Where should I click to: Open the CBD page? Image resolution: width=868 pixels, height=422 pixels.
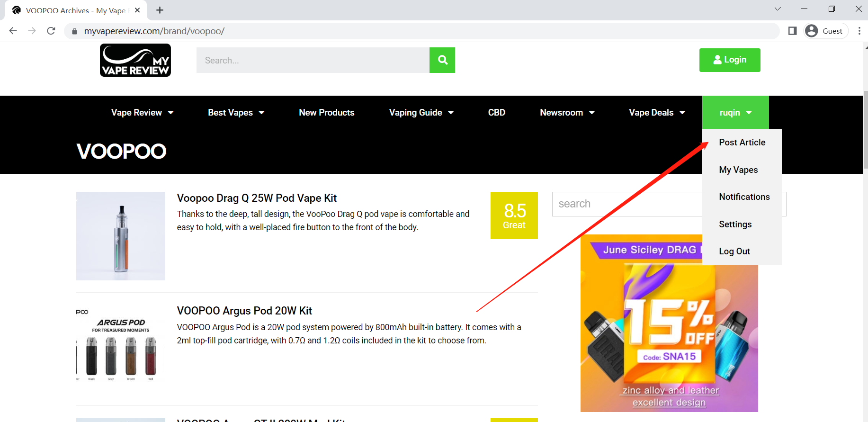497,112
